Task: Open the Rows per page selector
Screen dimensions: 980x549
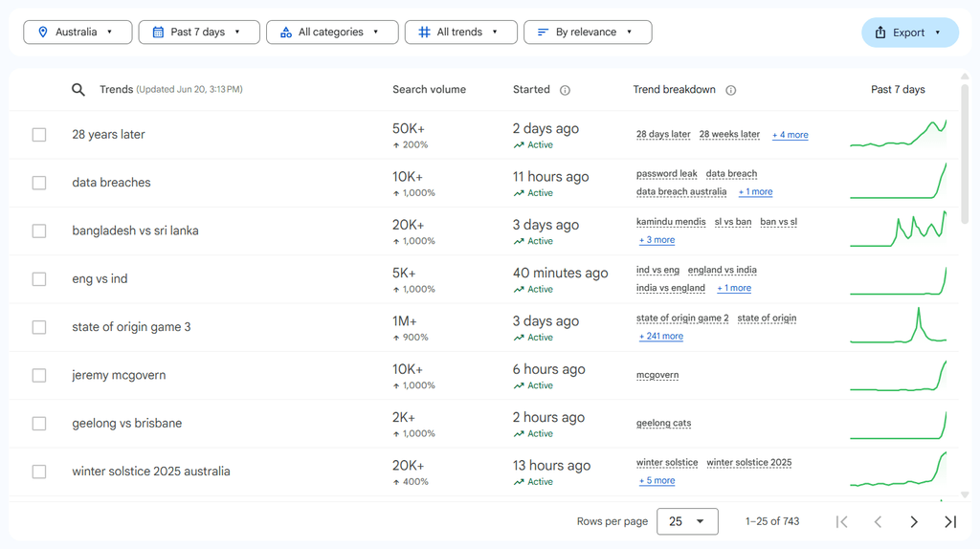Action: pyautogui.click(x=687, y=521)
